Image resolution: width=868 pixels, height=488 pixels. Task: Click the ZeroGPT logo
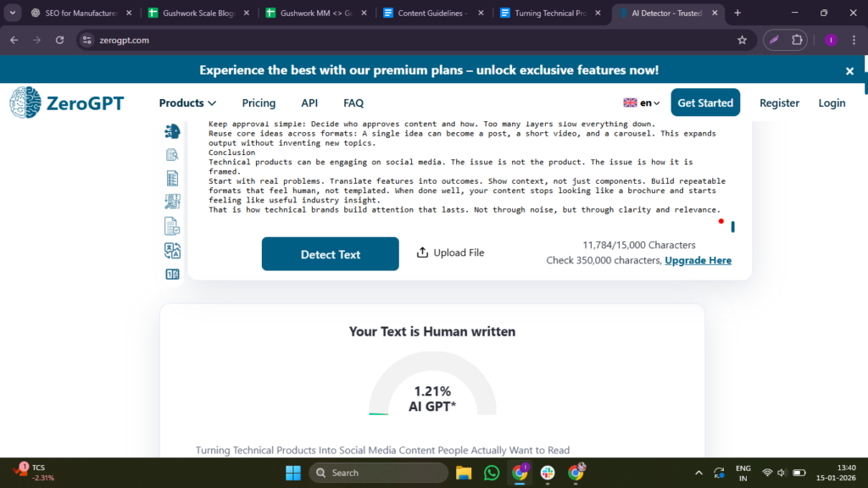[67, 103]
